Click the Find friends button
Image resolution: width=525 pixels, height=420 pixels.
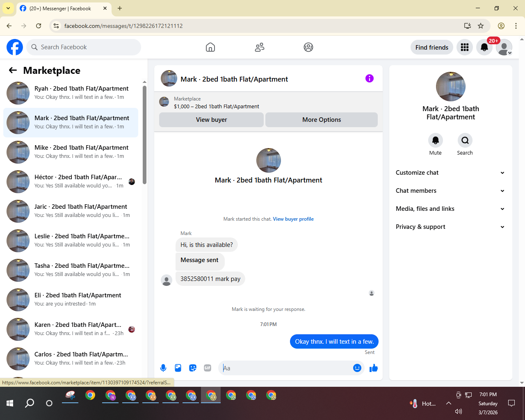coord(432,48)
